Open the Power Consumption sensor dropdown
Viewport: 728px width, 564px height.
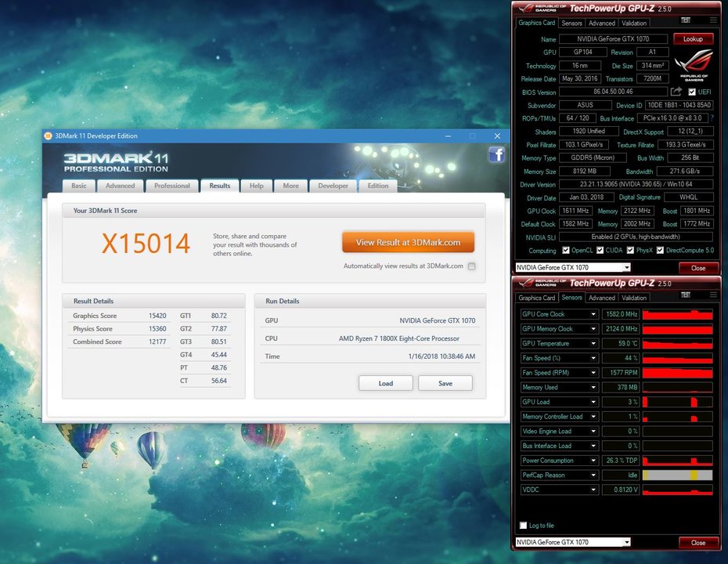593,461
